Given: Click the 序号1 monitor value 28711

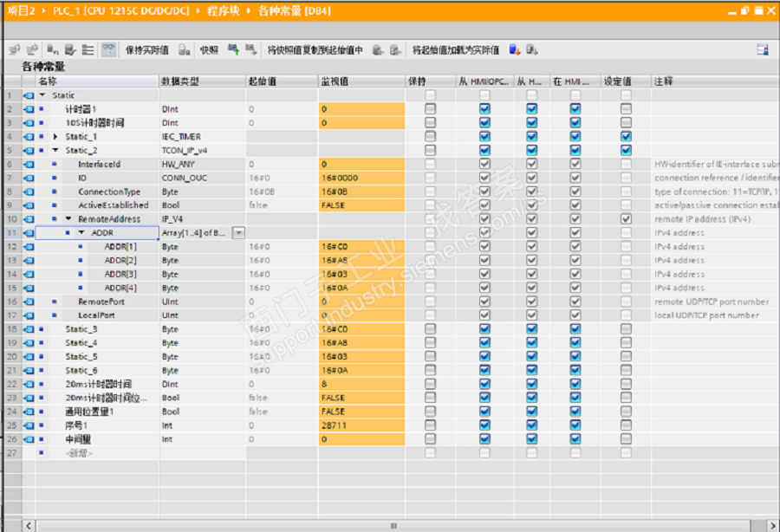Looking at the screenshot, I should (x=361, y=425).
